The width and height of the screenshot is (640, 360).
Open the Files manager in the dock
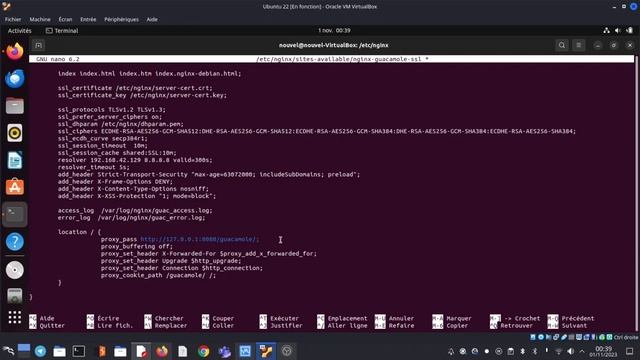pyautogui.click(x=15, y=106)
